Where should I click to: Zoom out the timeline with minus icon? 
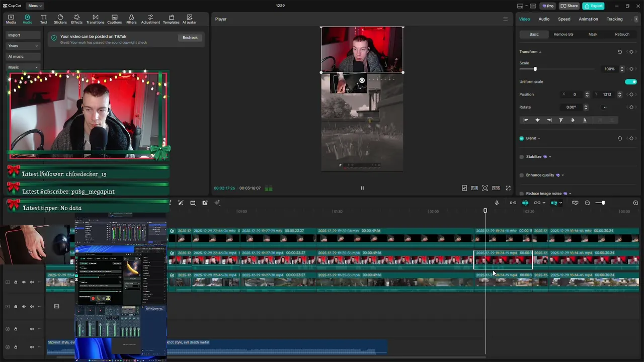[587, 203]
